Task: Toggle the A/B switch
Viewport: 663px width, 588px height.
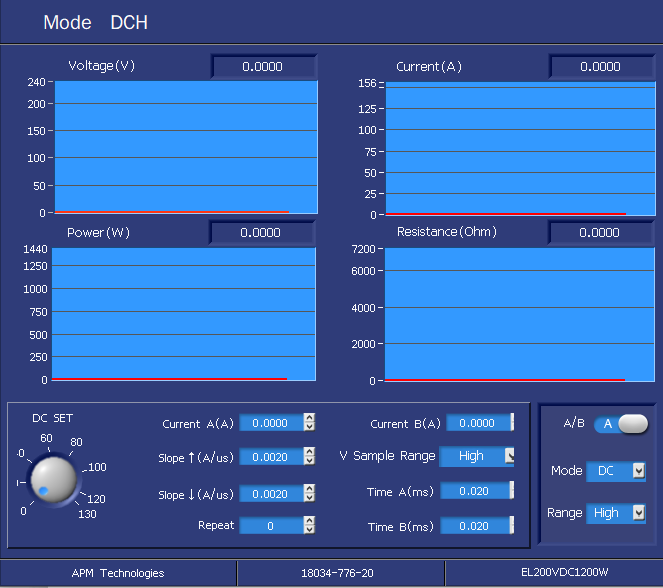Action: (621, 424)
